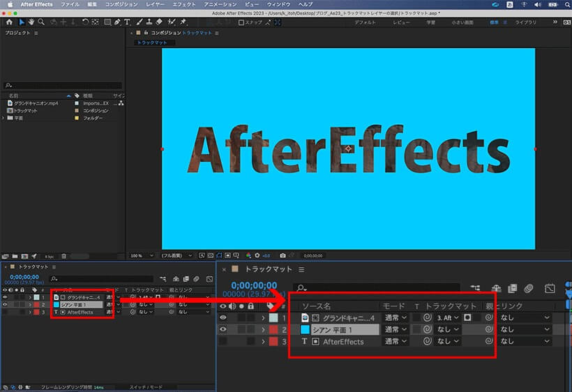Open the エフェクト menu

coord(184,4)
